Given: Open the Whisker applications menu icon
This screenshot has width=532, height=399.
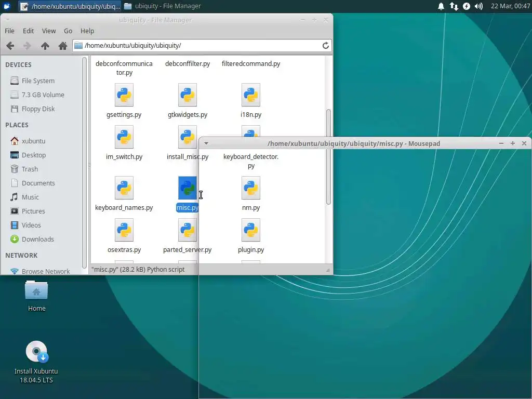Looking at the screenshot, I should (7, 6).
